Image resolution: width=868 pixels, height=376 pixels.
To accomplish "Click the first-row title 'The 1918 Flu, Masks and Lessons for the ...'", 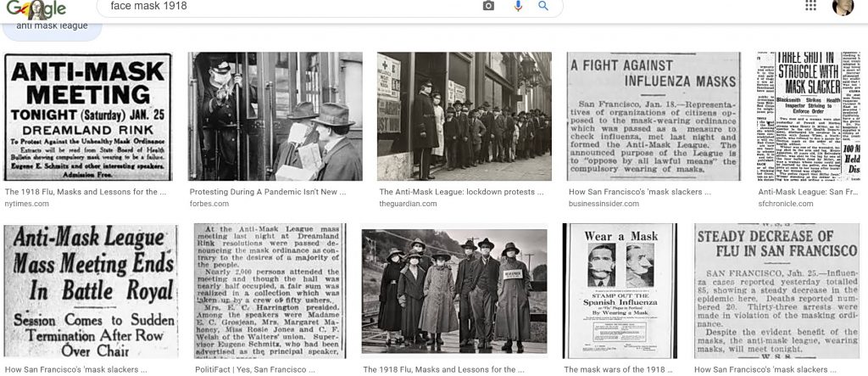I will [x=86, y=192].
